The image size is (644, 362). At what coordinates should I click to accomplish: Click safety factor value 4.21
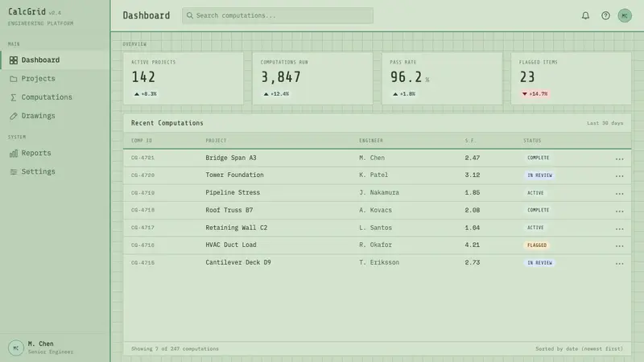pos(473,245)
